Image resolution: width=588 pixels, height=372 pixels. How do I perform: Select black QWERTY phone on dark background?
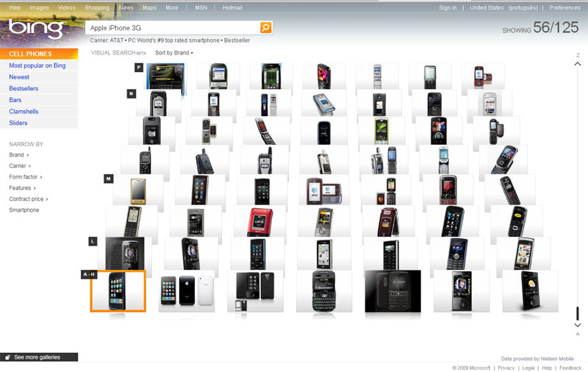point(393,291)
